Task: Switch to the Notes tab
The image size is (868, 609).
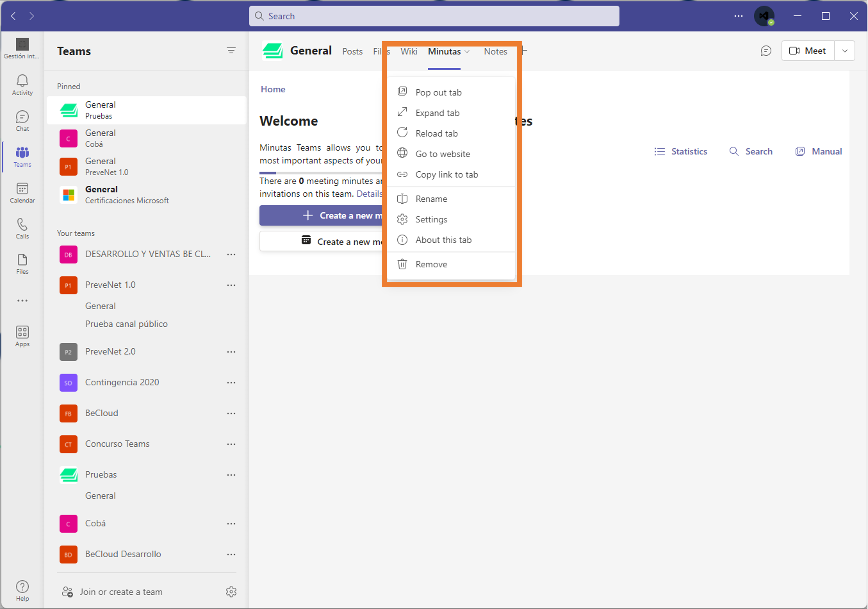Action: 495,51
